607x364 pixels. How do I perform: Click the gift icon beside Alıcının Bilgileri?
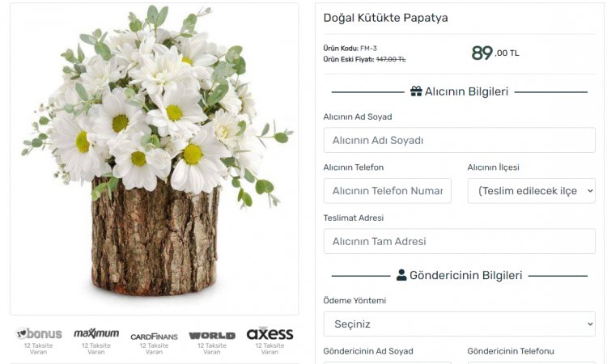416,91
